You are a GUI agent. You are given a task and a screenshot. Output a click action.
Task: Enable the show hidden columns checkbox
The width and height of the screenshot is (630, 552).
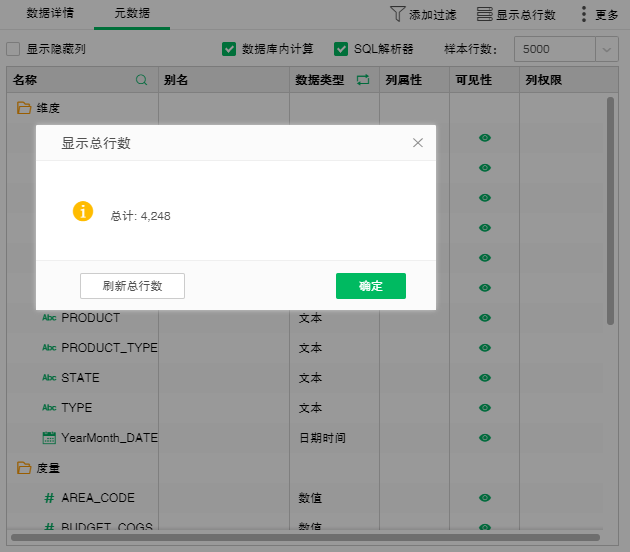point(14,49)
